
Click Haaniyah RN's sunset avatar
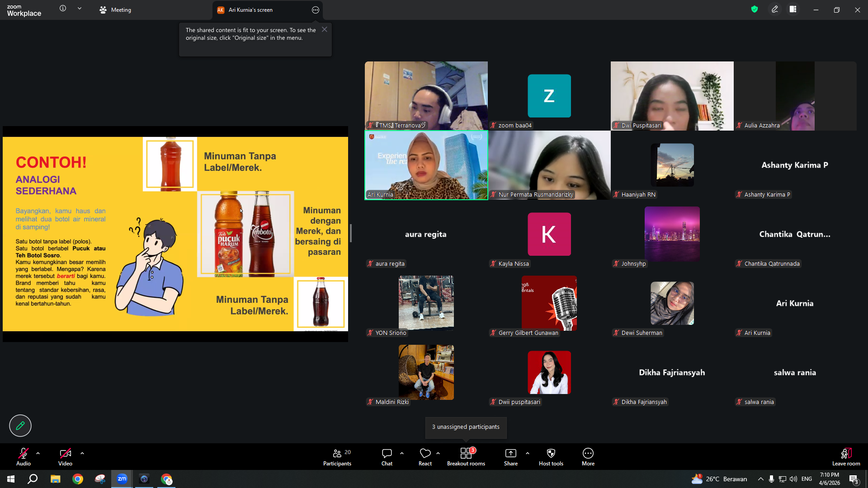pyautogui.click(x=672, y=165)
